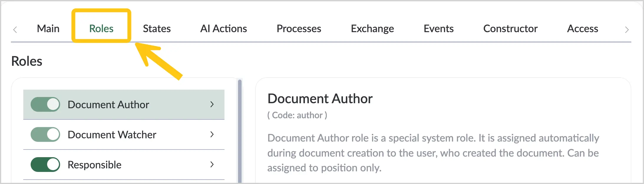Open the Events tab

pos(439,29)
